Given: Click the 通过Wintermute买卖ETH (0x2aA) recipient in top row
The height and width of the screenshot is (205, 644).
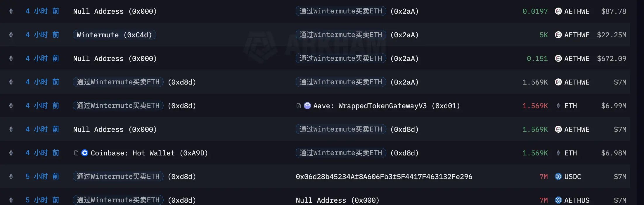Looking at the screenshot, I should [357, 11].
